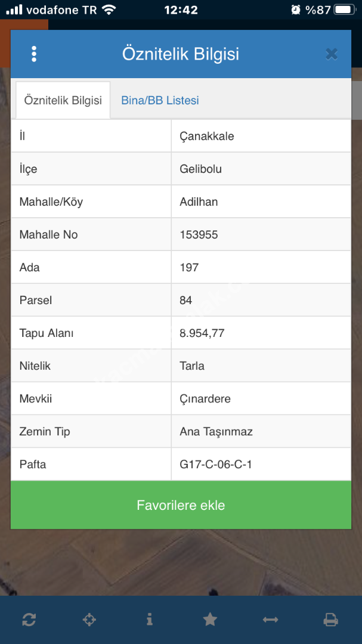Tap the Tapu Alanı value 8.954,77
The image size is (362, 644).
click(202, 333)
